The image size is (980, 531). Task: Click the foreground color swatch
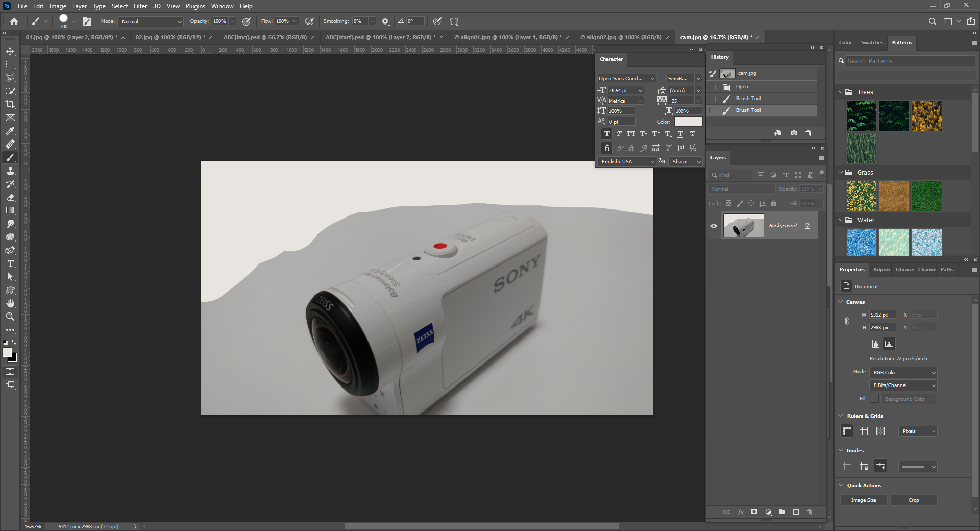(7, 352)
